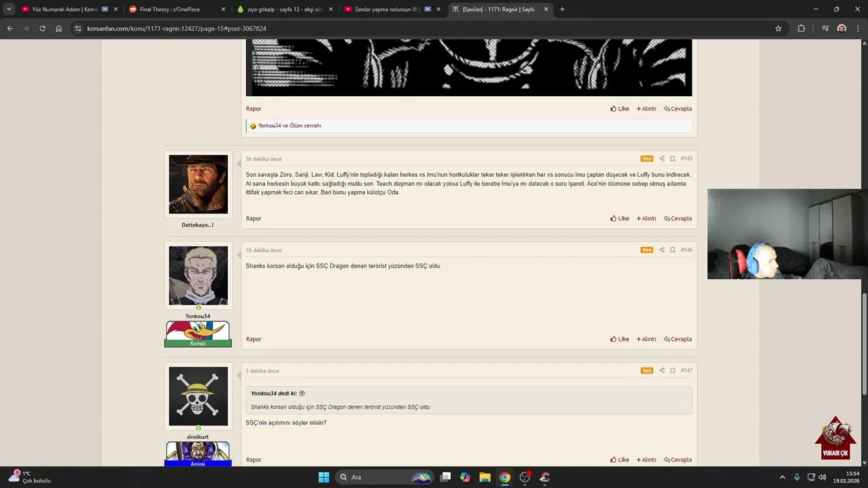
Task: Open Ölüm cerrahı in the reactions list
Action: [305, 125]
